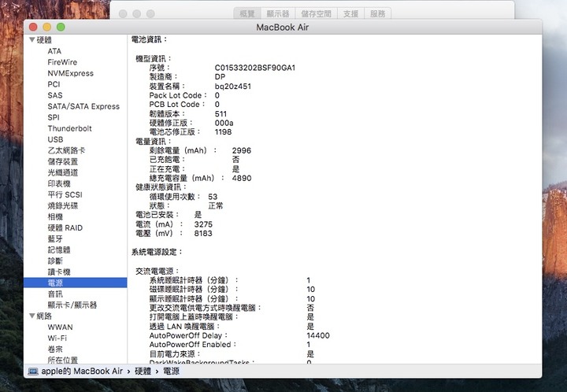The image size is (567, 392).
Task: Click cell revision value 1198
Action: point(223,132)
